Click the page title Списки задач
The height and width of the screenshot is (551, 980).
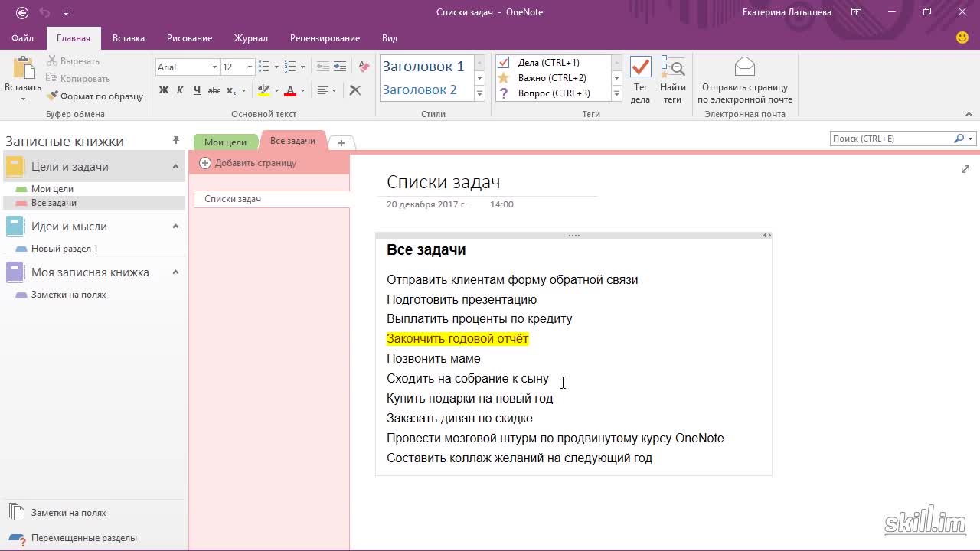[443, 182]
